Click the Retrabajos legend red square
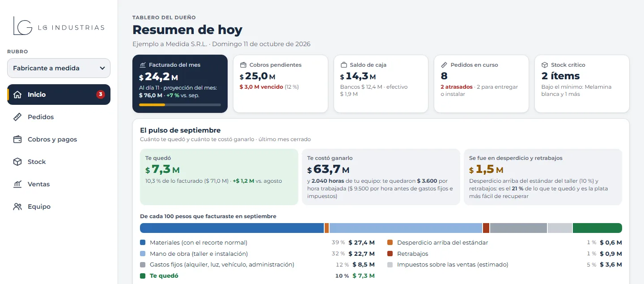The image size is (644, 284). click(x=390, y=254)
